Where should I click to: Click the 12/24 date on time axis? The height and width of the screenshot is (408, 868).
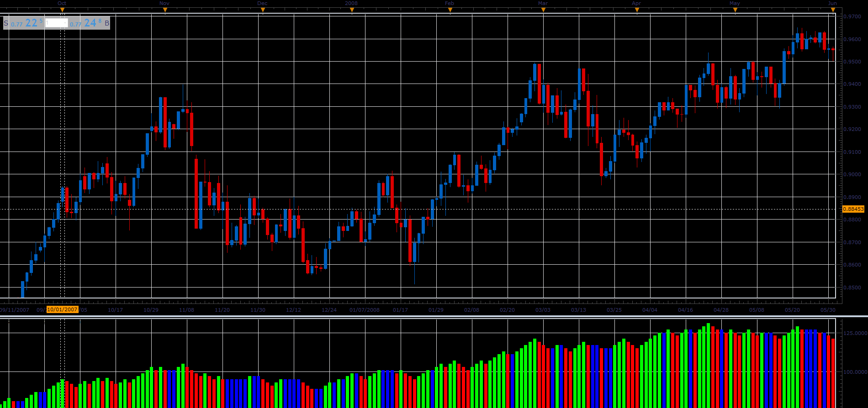[x=329, y=310]
